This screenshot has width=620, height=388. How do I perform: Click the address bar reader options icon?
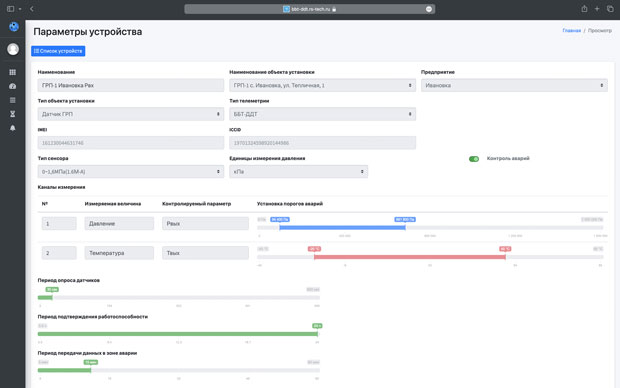[x=429, y=9]
